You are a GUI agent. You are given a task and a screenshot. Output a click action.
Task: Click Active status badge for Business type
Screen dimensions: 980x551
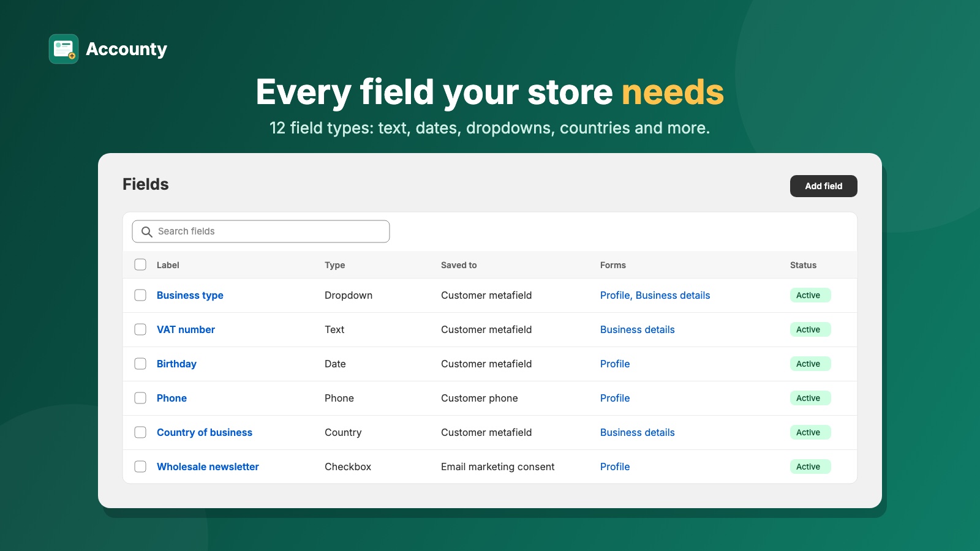pyautogui.click(x=810, y=295)
